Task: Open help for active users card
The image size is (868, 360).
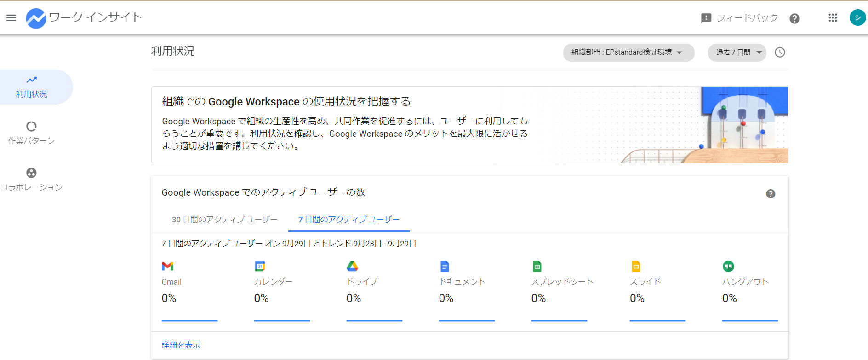Action: pos(771,194)
